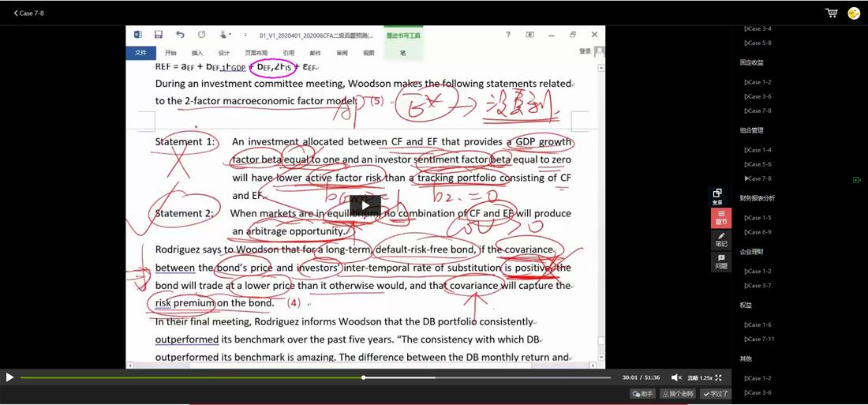
Task: Open Case 1-2 under 其他
Action: click(758, 378)
